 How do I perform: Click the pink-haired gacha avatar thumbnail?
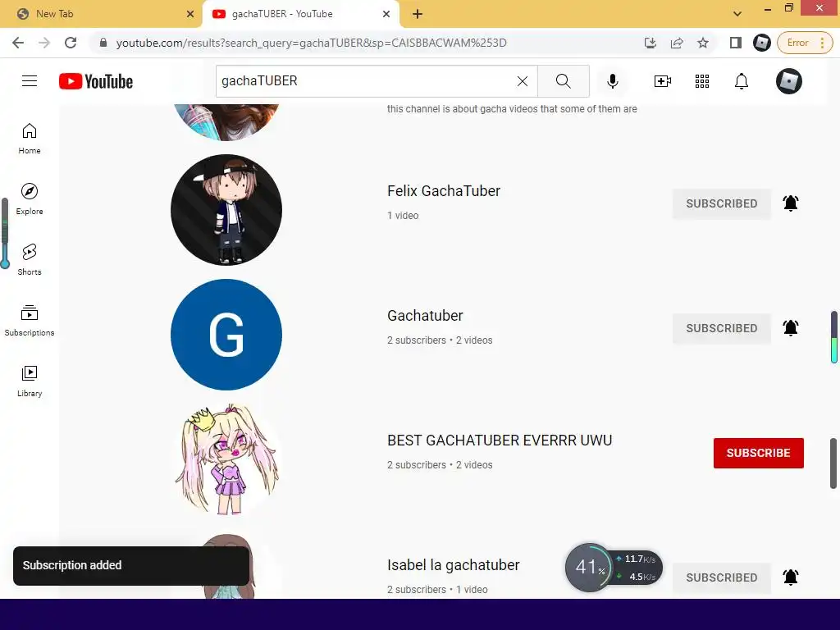(x=226, y=459)
